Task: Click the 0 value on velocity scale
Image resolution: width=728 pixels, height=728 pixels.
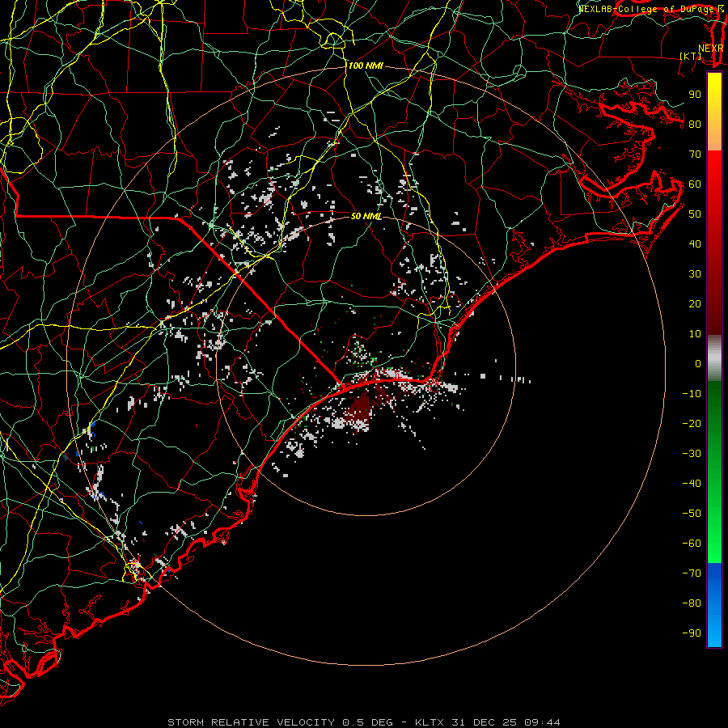Action: point(698,364)
